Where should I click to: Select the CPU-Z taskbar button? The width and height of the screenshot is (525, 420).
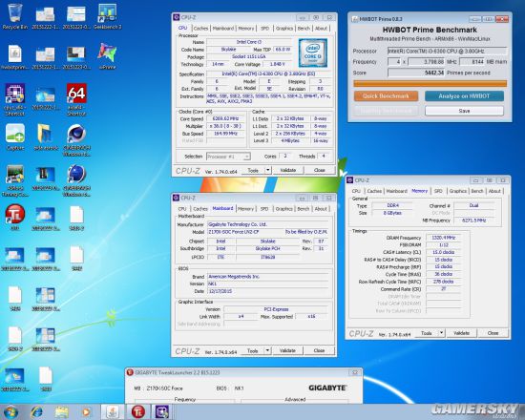tap(162, 411)
